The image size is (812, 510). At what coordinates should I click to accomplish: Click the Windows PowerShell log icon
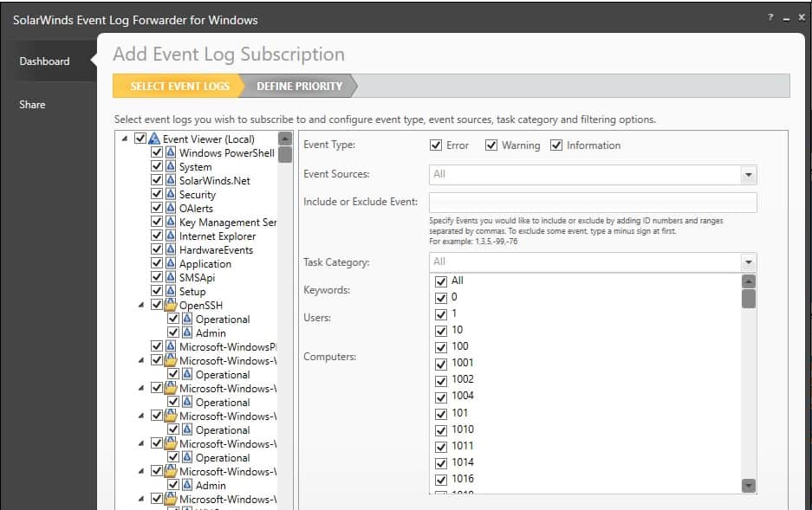[x=171, y=152]
